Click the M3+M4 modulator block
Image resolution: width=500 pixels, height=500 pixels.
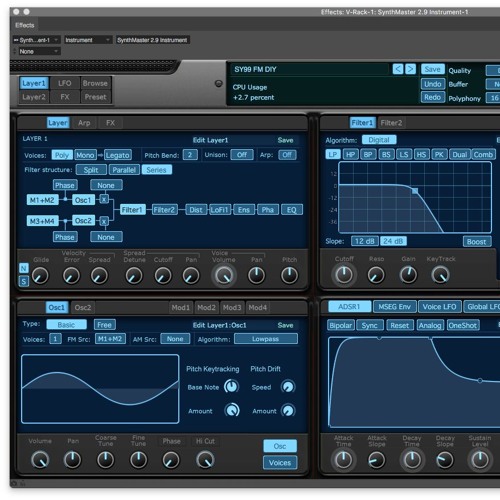pyautogui.click(x=42, y=221)
